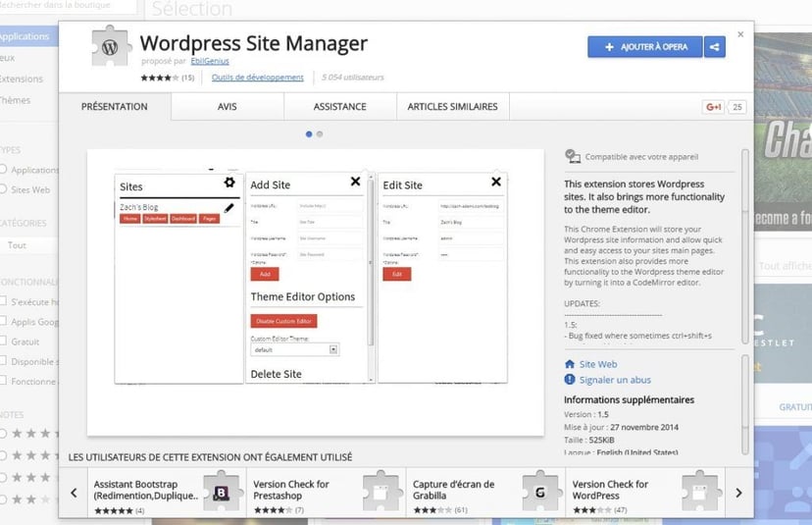Screen dimensions: 812x525
Task: Click the Zach's Blog site entry
Action: (x=139, y=207)
